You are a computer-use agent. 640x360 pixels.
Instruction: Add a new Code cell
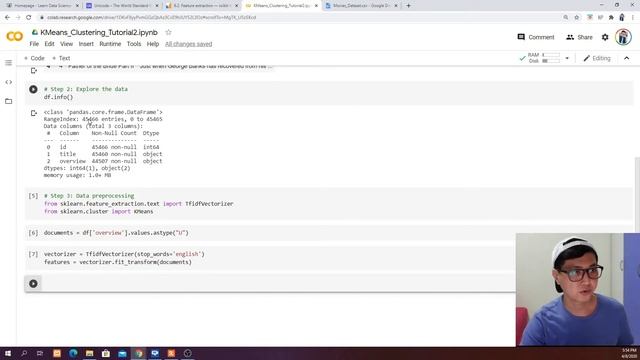tap(34, 58)
